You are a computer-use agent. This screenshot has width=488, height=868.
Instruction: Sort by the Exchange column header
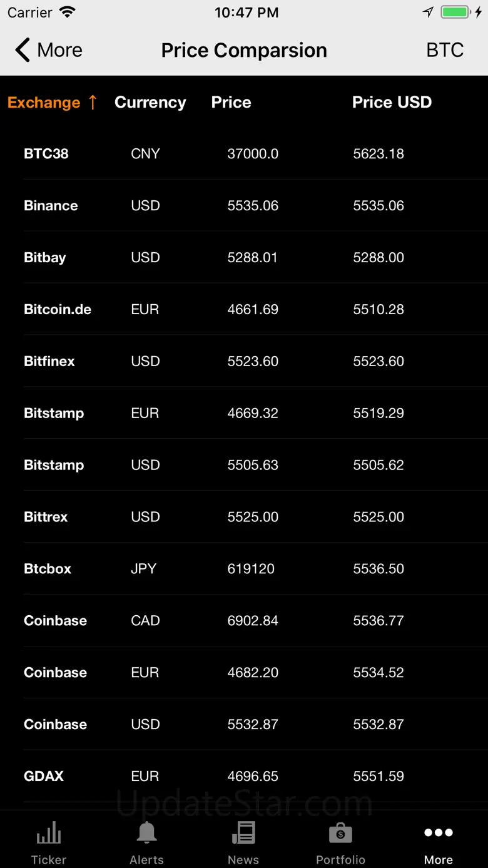click(x=44, y=103)
